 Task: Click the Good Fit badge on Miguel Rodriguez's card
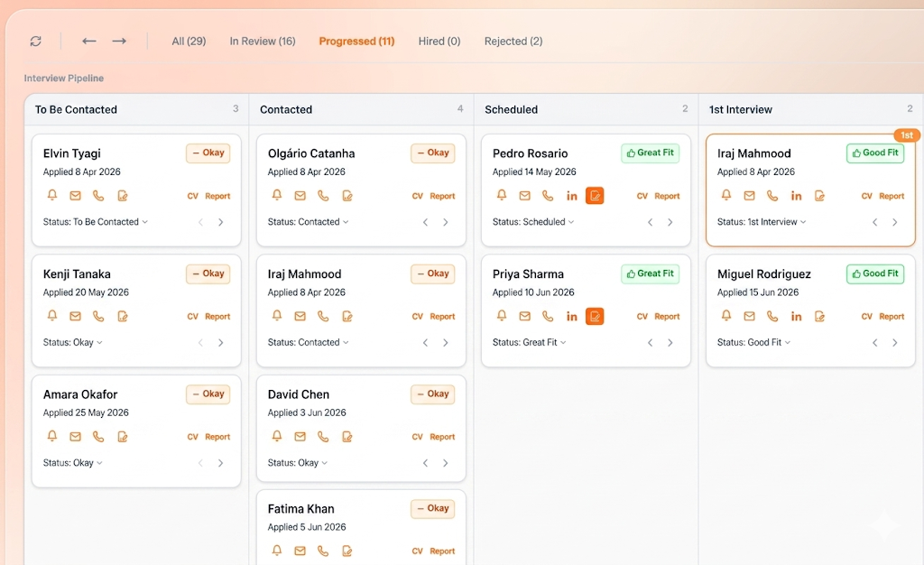coord(875,273)
